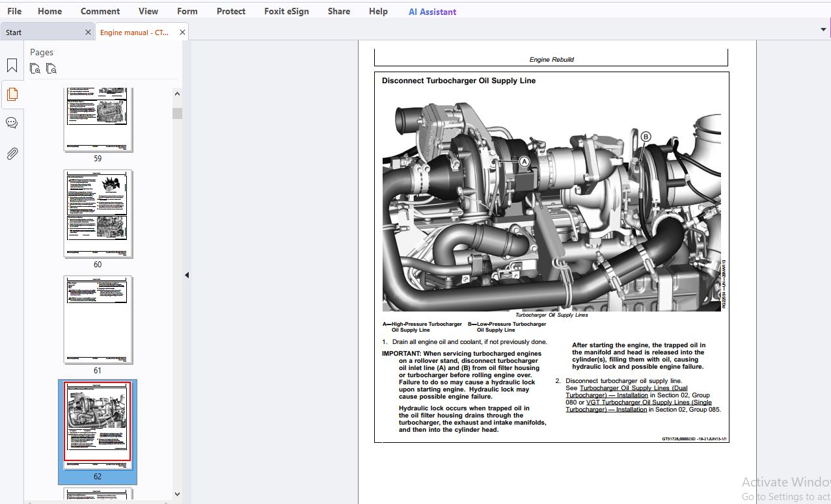Screen dimensions: 831x504
Task: Open the Form ribbon tab
Action: point(187,11)
